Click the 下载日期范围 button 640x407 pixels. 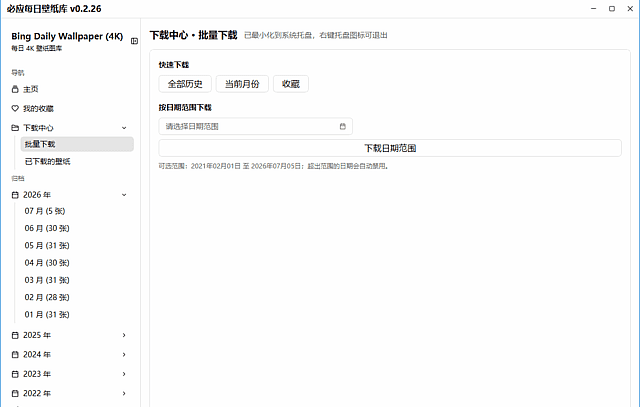click(390, 148)
